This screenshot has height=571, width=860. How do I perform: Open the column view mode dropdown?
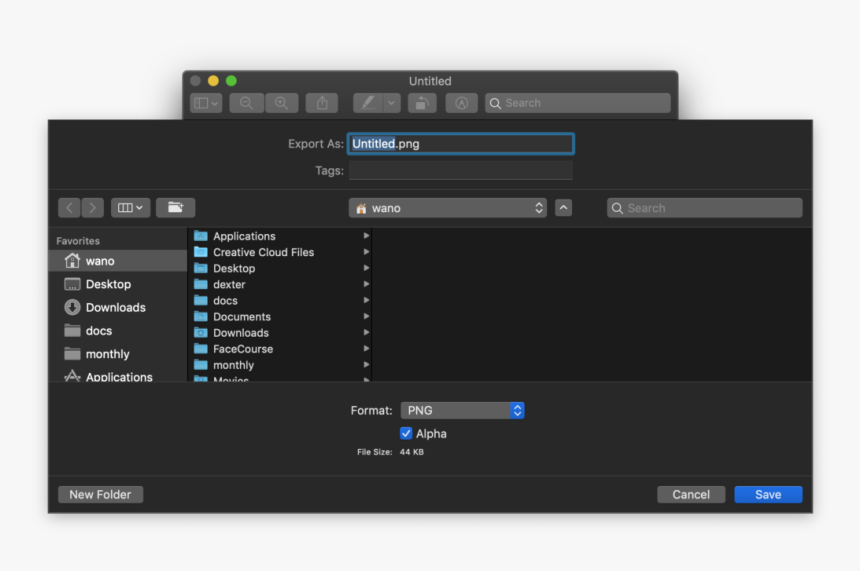pos(130,208)
